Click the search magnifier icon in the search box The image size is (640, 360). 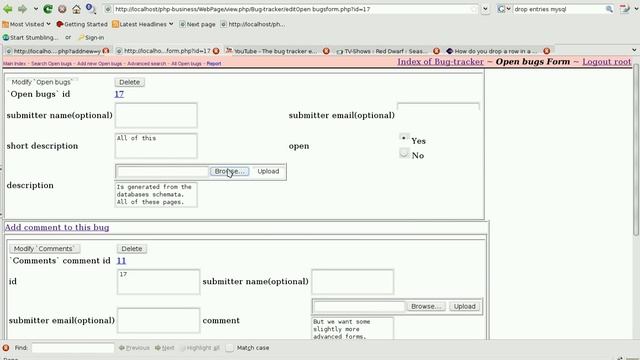609,9
